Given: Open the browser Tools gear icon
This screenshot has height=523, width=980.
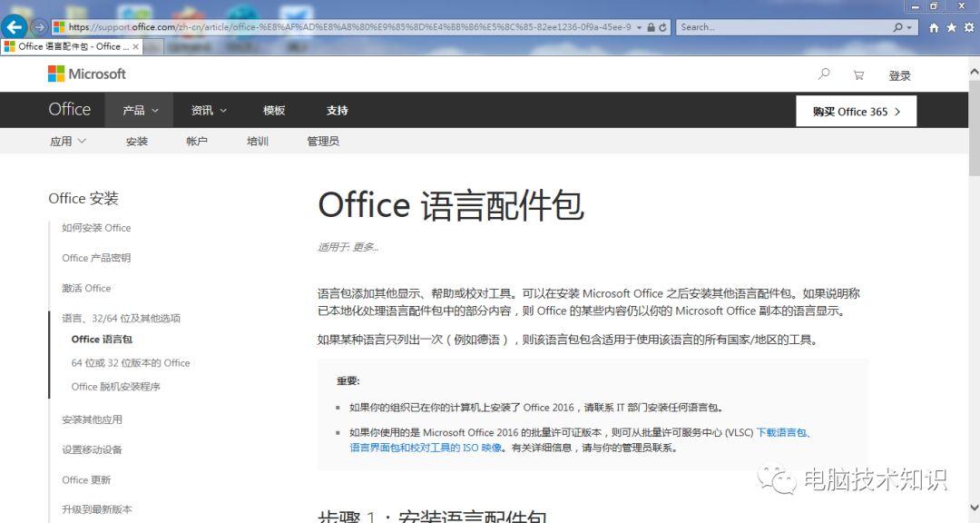Looking at the screenshot, I should click(969, 27).
